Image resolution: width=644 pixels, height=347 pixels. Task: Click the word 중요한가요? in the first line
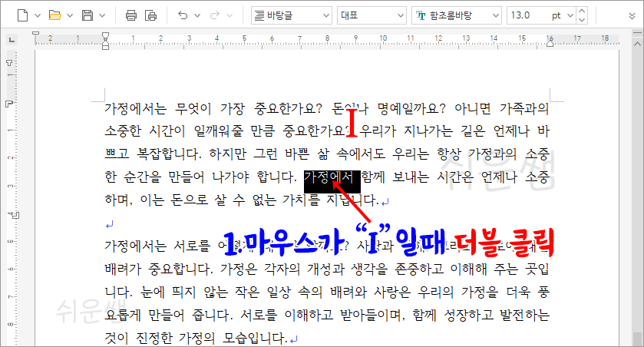tap(289, 108)
